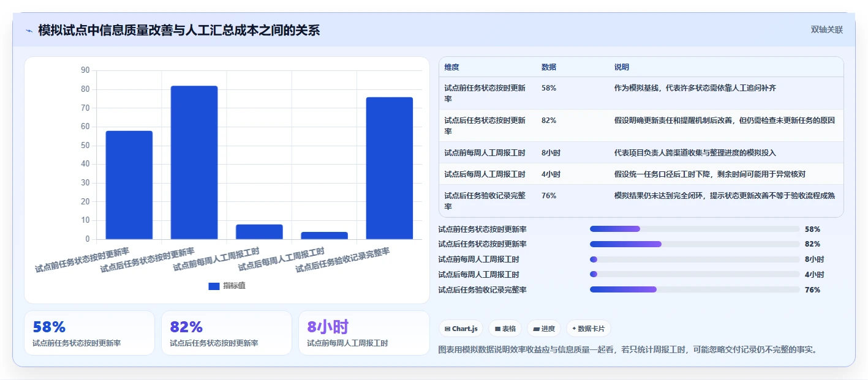Screen dimensions: 868x380
Task: Select the 数据卡片 chip
Action: [x=588, y=329]
